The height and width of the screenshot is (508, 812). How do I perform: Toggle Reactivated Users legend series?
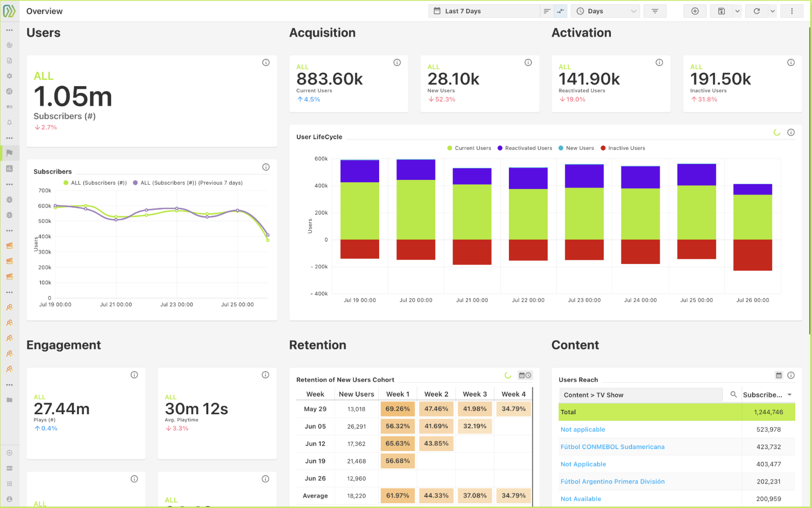(525, 148)
